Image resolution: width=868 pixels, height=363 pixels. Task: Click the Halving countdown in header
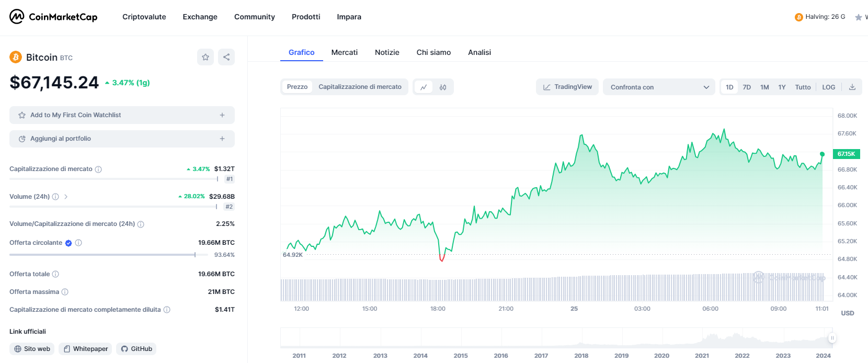(820, 17)
